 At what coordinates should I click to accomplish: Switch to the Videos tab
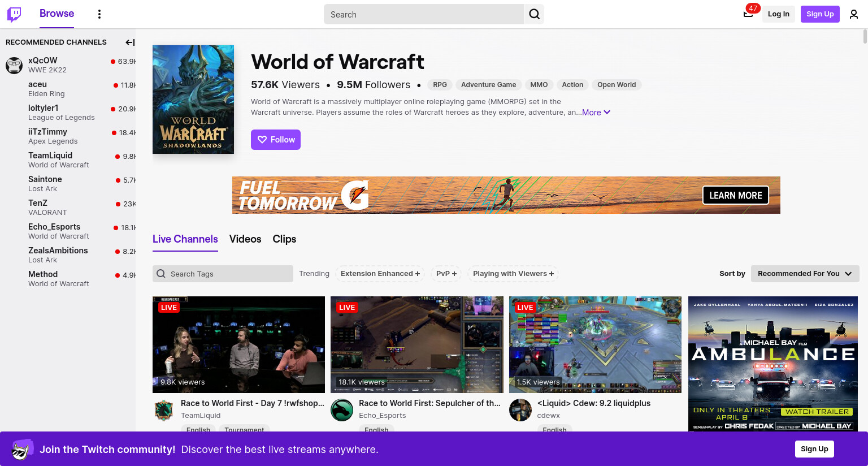point(245,239)
